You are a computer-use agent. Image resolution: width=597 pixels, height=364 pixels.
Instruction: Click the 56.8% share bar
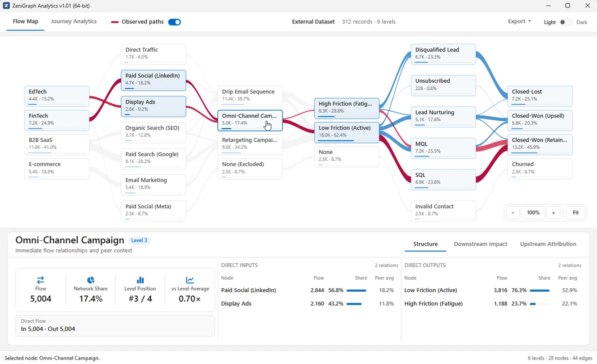(357, 290)
